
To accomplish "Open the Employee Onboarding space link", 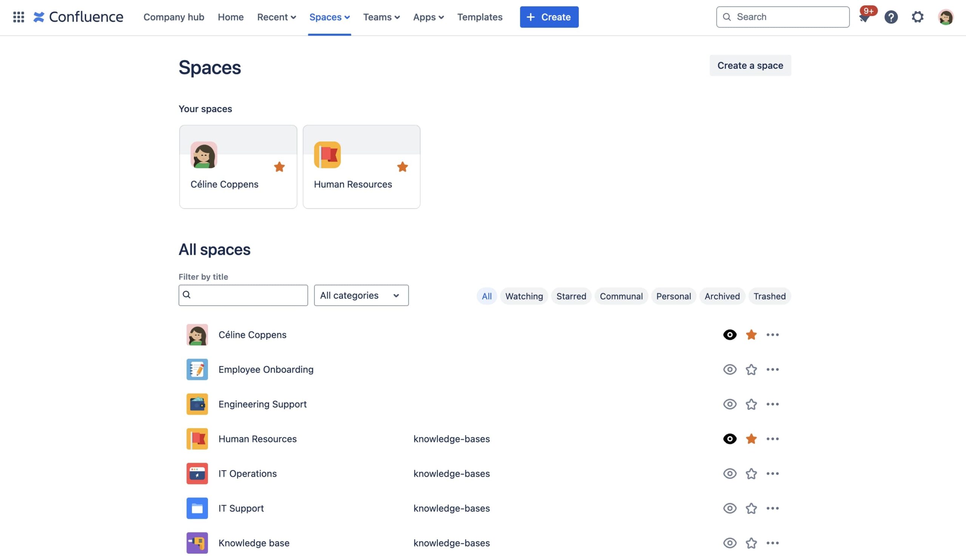I will click(266, 369).
